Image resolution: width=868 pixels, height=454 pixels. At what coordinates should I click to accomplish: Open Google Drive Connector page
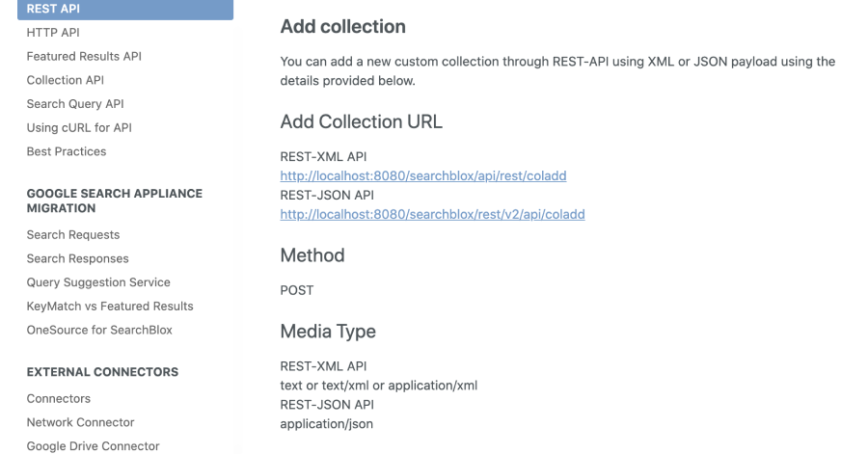[x=93, y=446]
